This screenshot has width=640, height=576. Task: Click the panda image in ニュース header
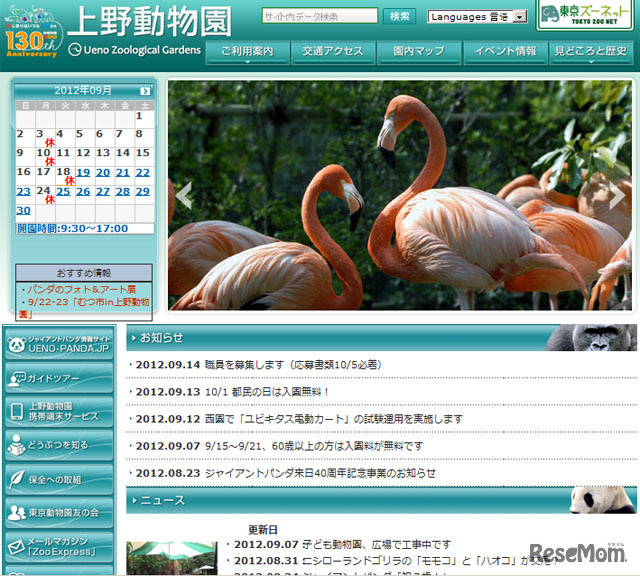[603, 500]
